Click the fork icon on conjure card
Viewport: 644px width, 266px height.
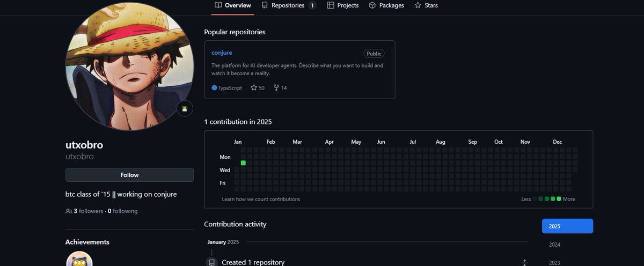click(x=276, y=87)
